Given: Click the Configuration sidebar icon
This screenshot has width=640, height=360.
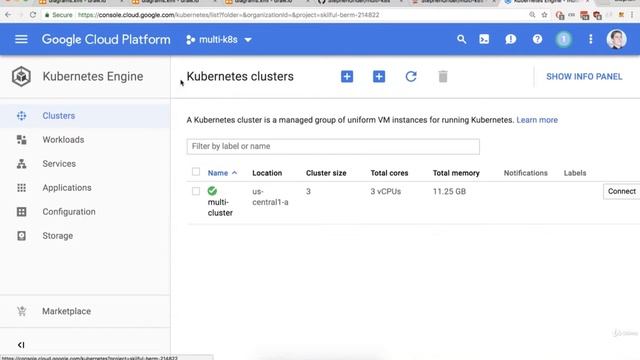Looking at the screenshot, I should click(22, 212).
